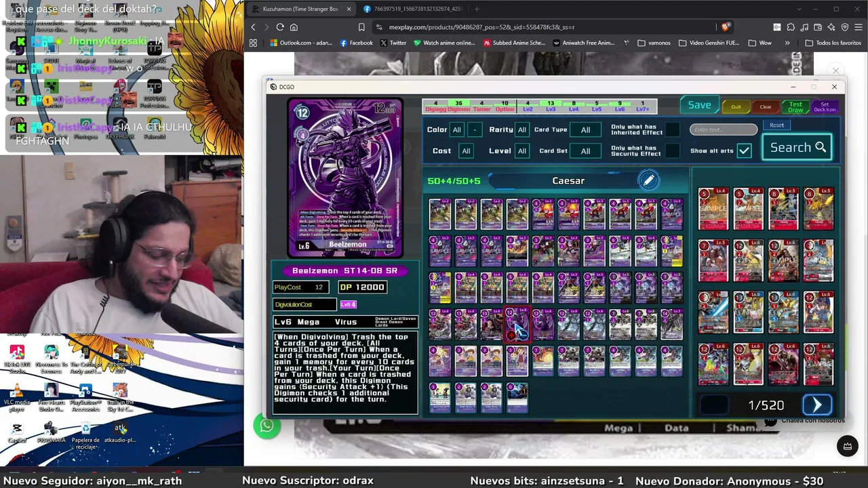
Task: Open the CapCut desktop shortcut
Action: coord(17,433)
